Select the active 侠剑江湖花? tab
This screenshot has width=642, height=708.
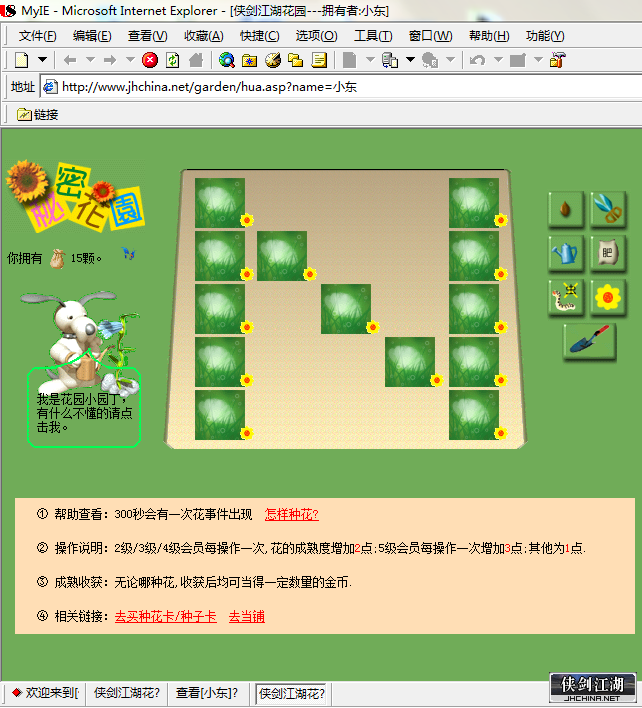(x=291, y=693)
